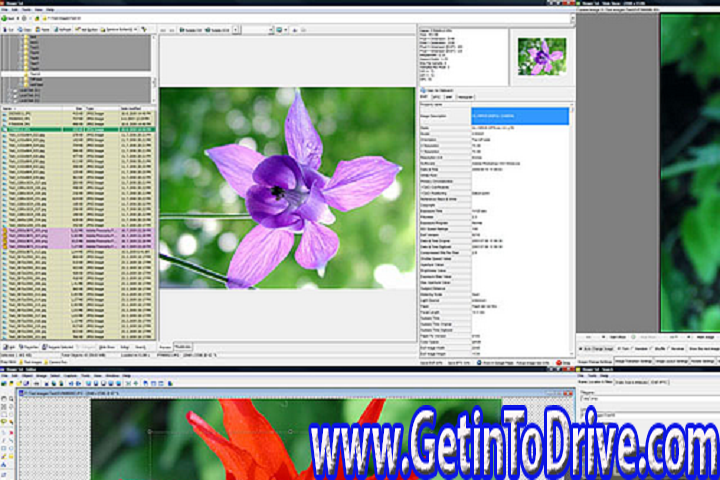Click the green plus icon in editor toolbar
Image resolution: width=720 pixels, height=480 pixels.
pos(135,384)
